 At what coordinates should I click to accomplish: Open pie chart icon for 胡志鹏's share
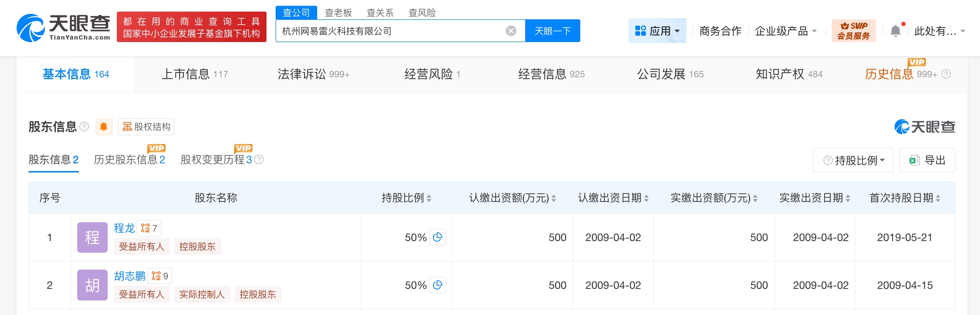tap(438, 285)
